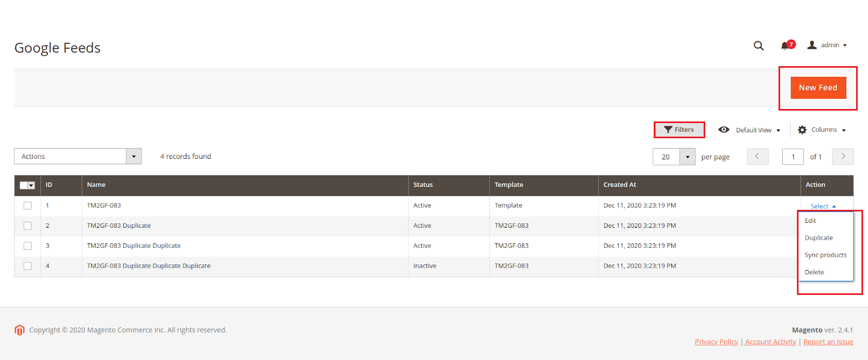Image resolution: width=868 pixels, height=360 pixels.
Task: Collapse the Select action menu in row 1
Action: [x=823, y=206]
